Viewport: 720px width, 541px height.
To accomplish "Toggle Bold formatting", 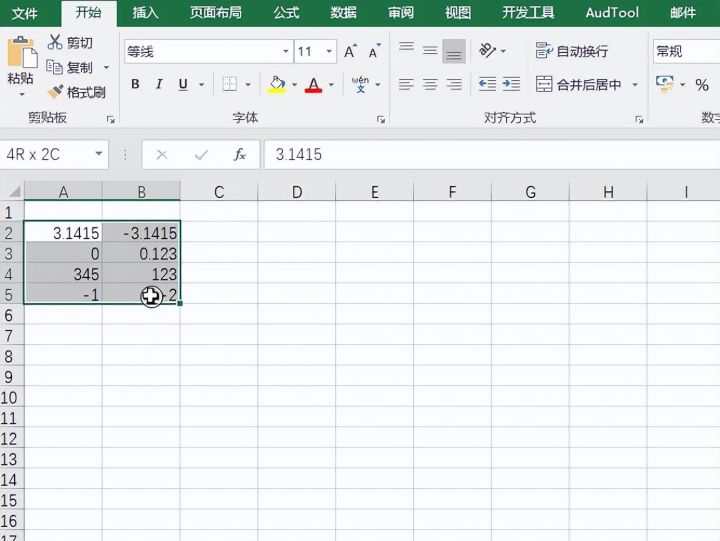I will (135, 84).
